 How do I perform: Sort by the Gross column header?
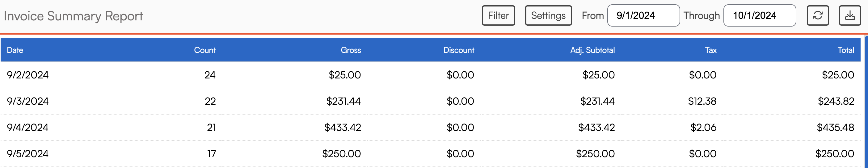350,50
